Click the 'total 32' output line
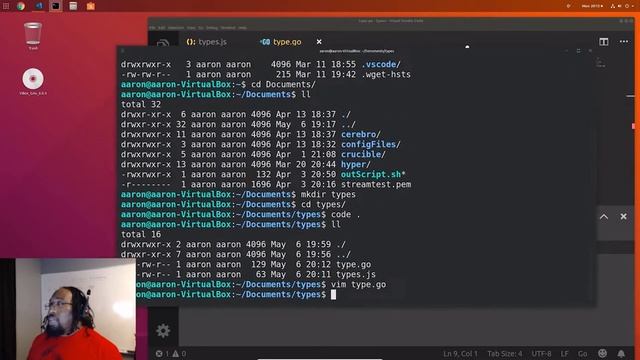Image resolution: width=640 pixels, height=360 pixels. 141,104
